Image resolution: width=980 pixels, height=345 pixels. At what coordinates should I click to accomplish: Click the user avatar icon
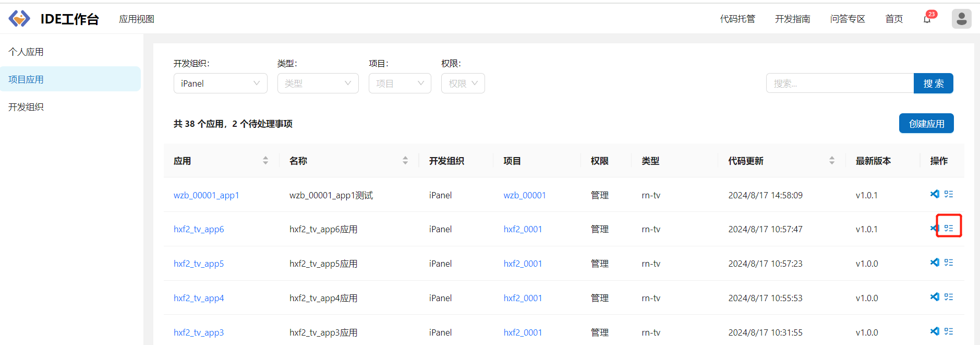click(x=961, y=19)
